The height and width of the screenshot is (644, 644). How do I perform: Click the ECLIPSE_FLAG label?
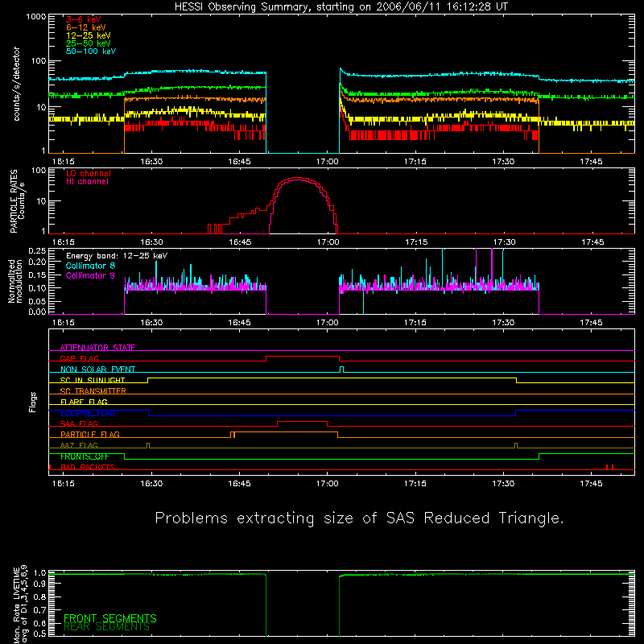88,413
